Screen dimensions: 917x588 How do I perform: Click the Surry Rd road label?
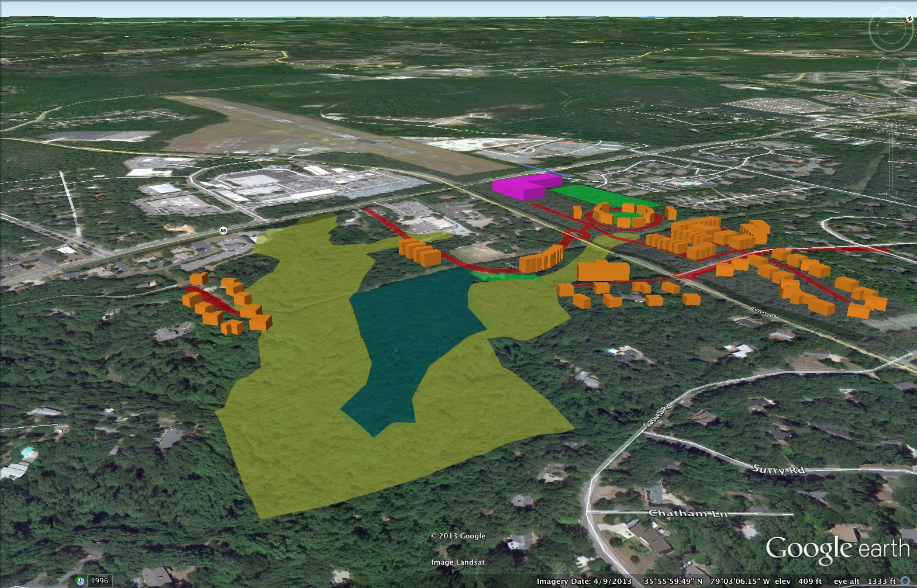tap(778, 469)
